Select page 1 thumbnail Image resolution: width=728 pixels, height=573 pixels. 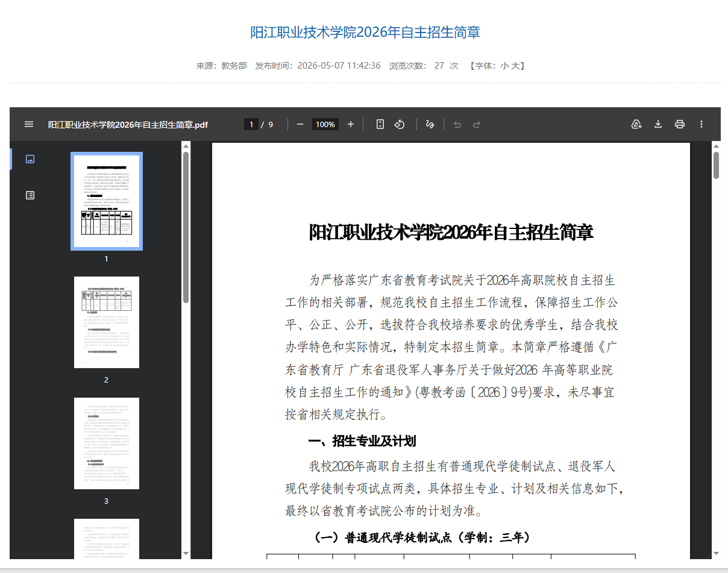coord(107,201)
